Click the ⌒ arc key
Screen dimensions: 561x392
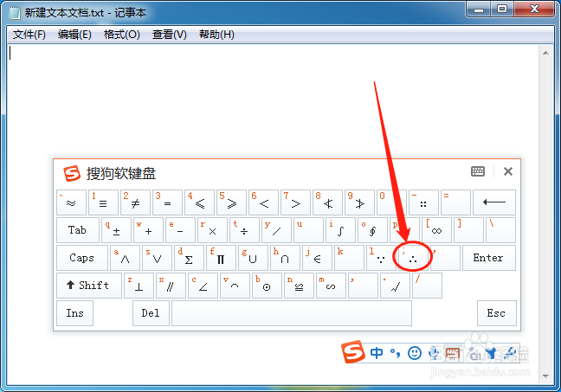tap(235, 286)
